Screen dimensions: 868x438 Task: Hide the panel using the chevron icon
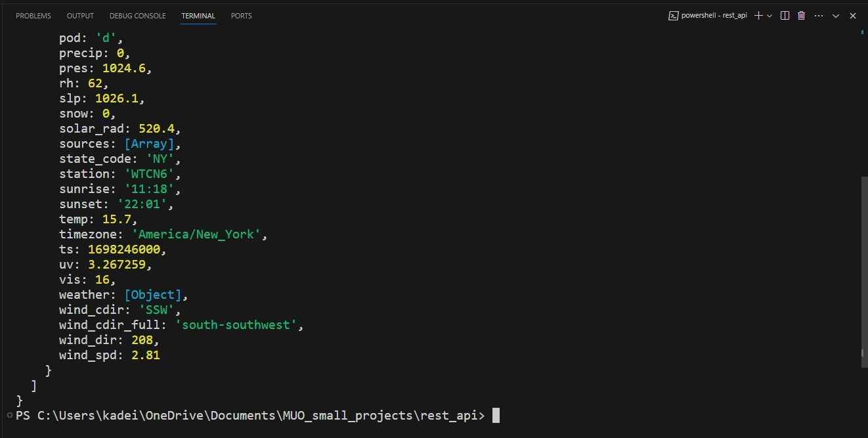[x=836, y=15]
